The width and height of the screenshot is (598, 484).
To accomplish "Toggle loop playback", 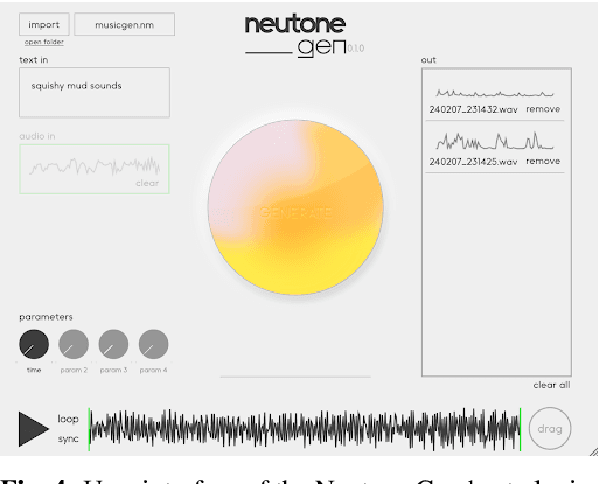I will click(68, 419).
